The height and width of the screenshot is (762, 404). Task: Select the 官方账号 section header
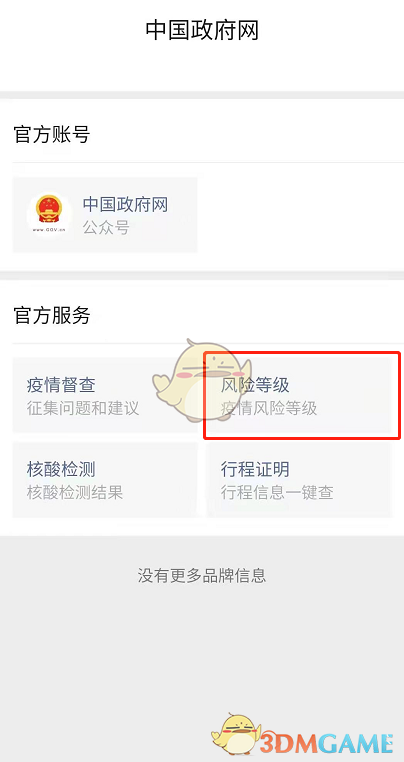pos(52,134)
